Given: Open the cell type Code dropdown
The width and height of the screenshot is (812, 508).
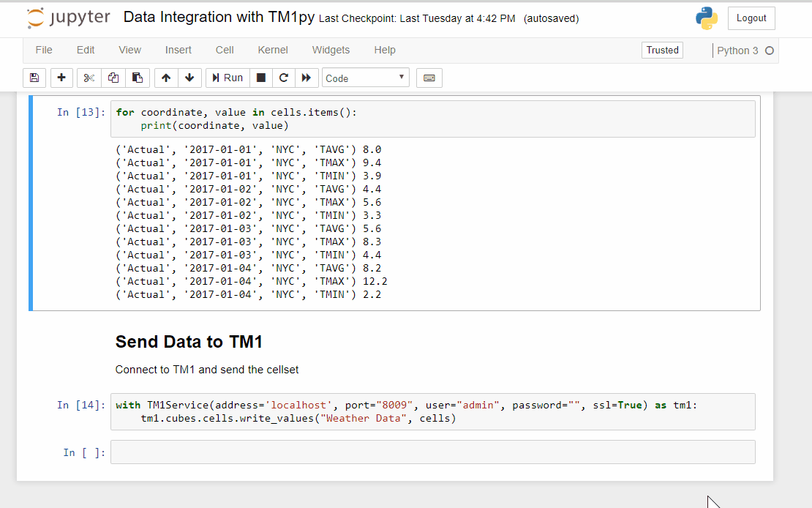Looking at the screenshot, I should pyautogui.click(x=365, y=78).
